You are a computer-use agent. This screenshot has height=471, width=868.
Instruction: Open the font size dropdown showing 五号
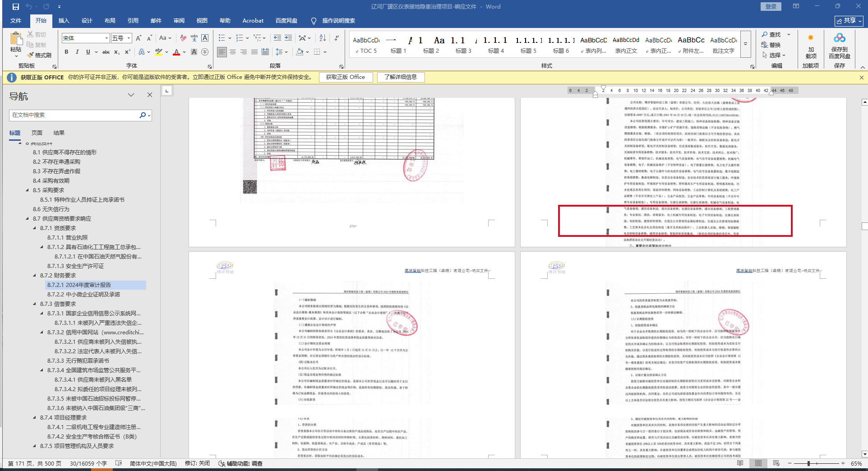129,38
